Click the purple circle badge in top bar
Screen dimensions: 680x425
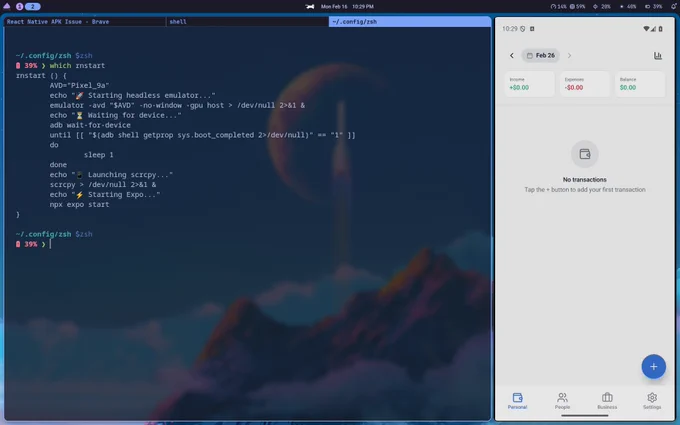point(20,7)
